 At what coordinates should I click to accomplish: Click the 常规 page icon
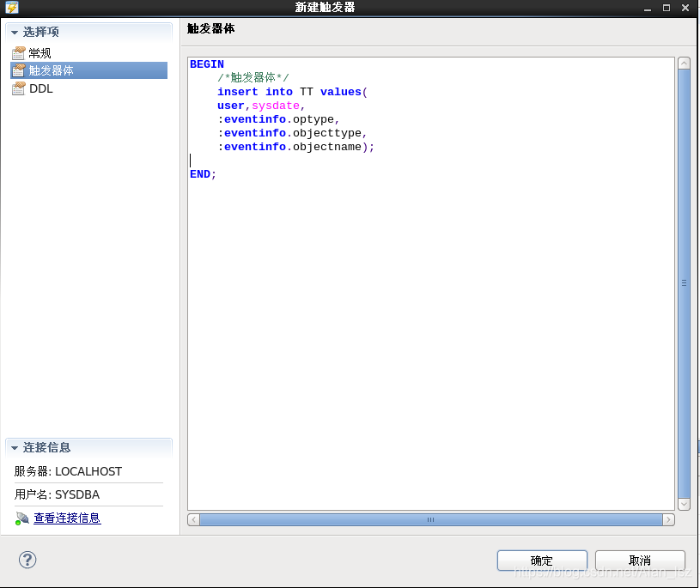point(18,53)
